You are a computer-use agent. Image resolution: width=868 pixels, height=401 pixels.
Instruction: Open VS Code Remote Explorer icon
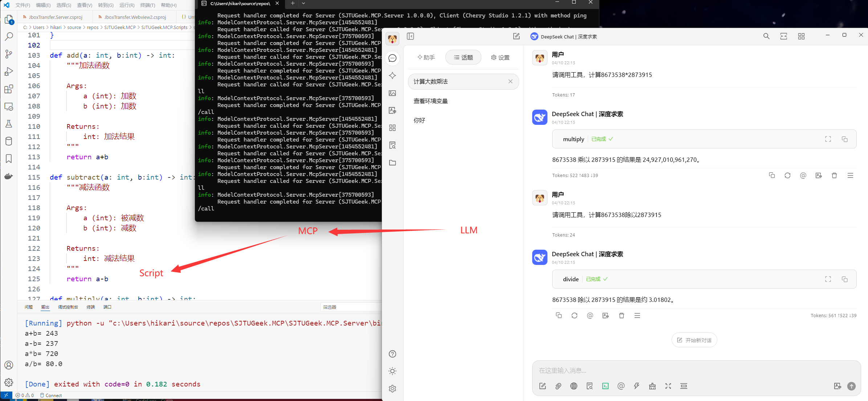pyautogui.click(x=9, y=107)
